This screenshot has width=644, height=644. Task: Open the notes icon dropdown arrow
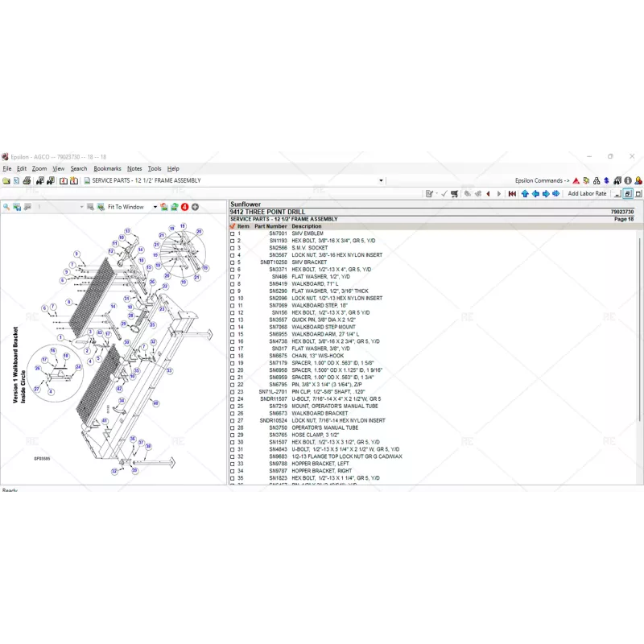(438, 194)
